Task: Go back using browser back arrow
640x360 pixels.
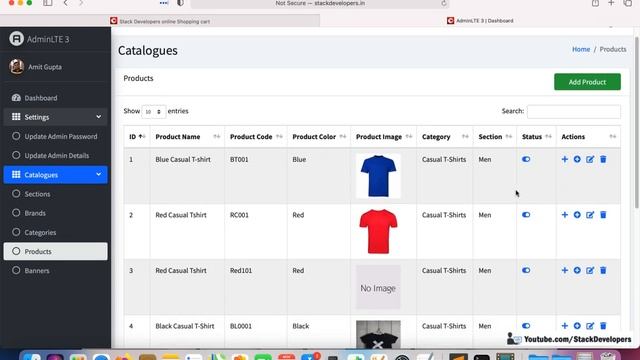Action: coord(65,3)
